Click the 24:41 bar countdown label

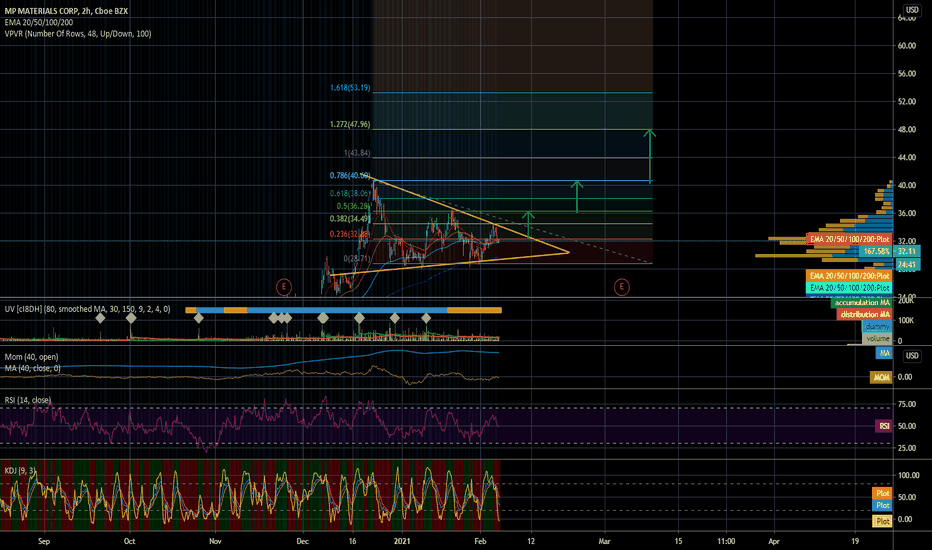[x=907, y=265]
